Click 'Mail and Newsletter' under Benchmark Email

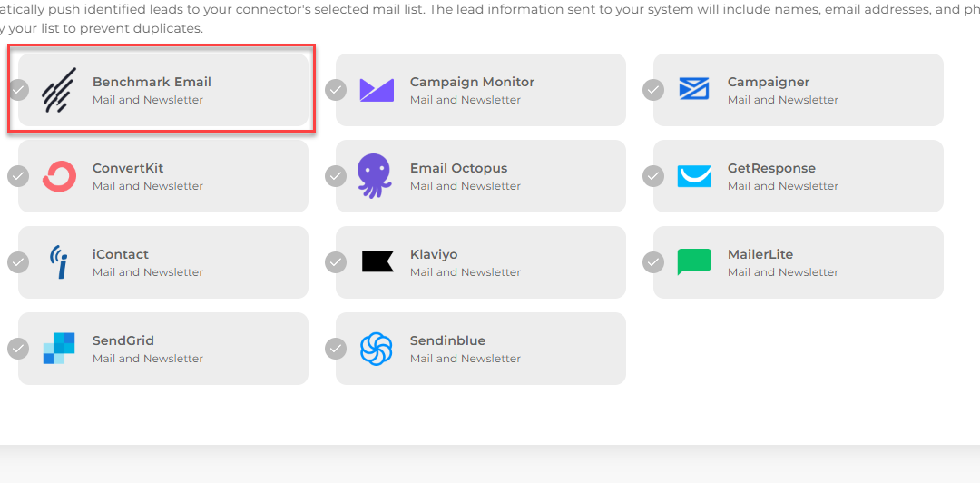click(148, 100)
